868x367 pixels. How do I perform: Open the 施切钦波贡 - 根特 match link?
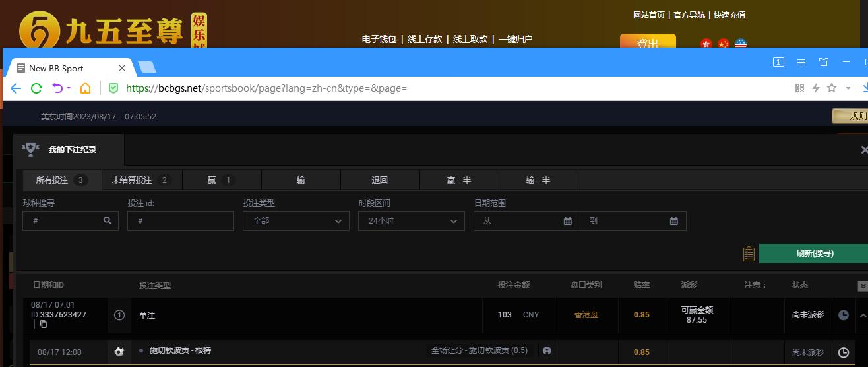point(180,350)
